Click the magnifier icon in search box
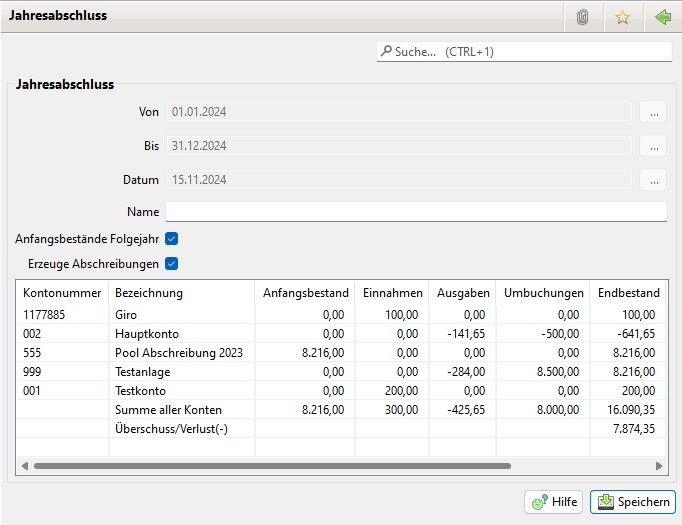 click(386, 51)
